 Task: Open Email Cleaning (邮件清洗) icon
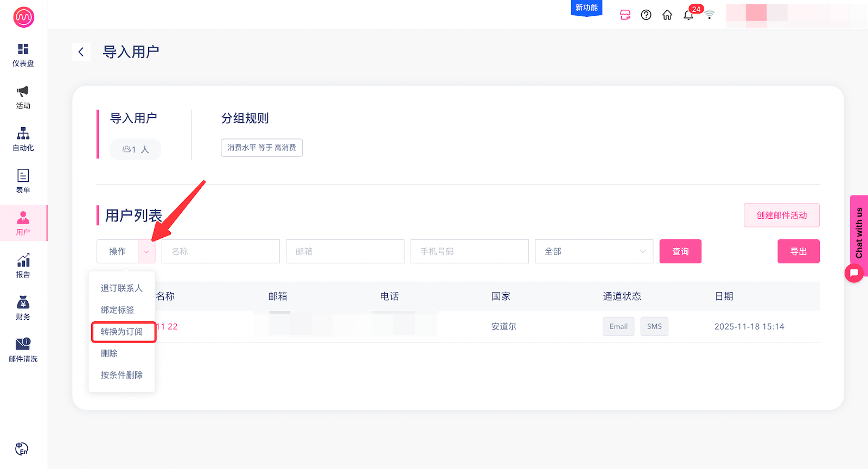pyautogui.click(x=23, y=350)
